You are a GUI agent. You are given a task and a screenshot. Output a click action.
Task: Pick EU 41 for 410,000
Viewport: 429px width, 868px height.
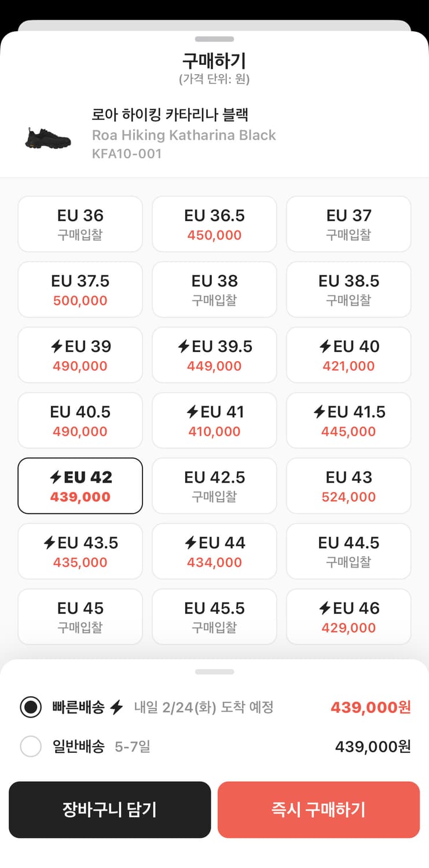pos(214,421)
